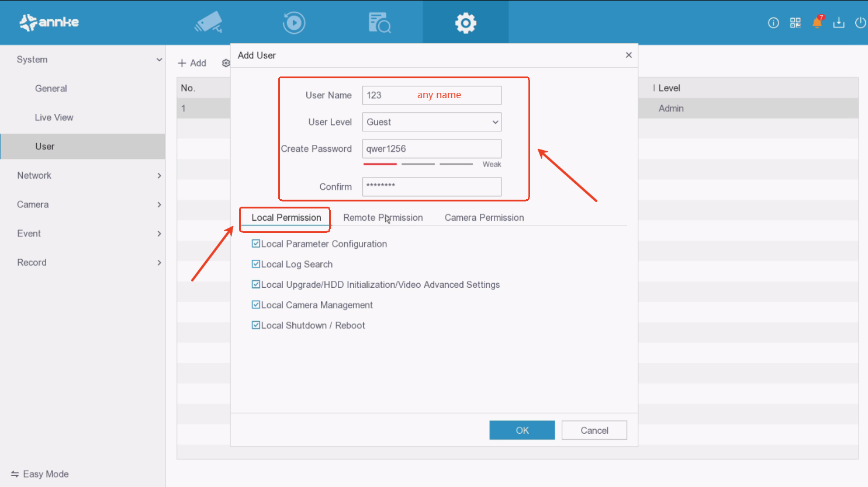The height and width of the screenshot is (487, 868).
Task: Cancel the Add User dialog
Action: point(594,430)
